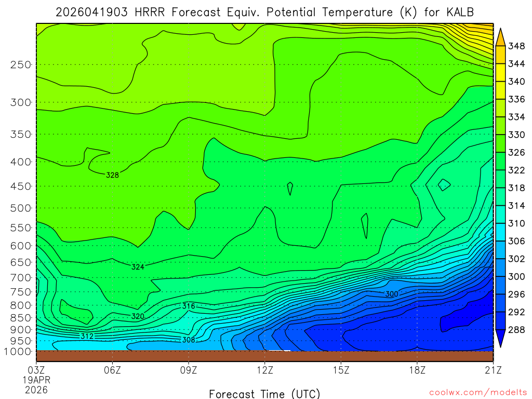Click the 318 value on the color legend
The height and width of the screenshot is (399, 532).
(x=516, y=188)
